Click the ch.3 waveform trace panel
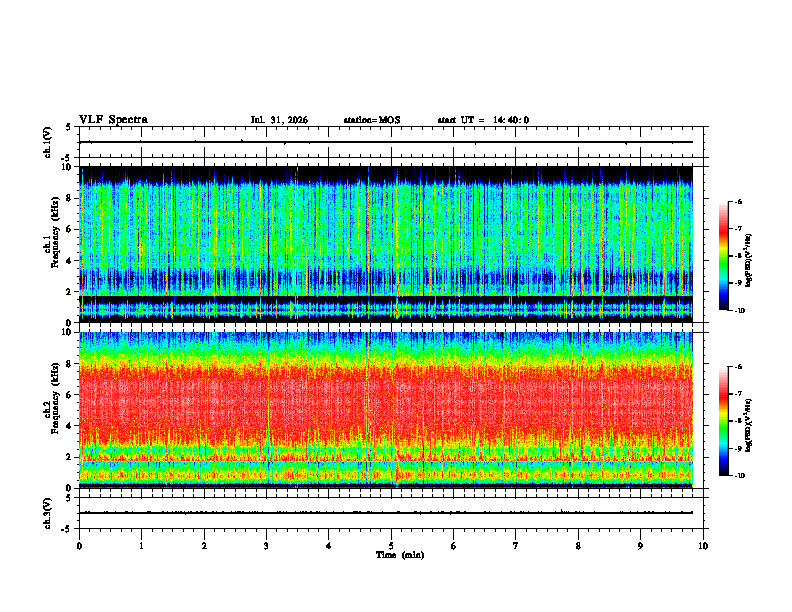The image size is (792, 612). (x=391, y=513)
